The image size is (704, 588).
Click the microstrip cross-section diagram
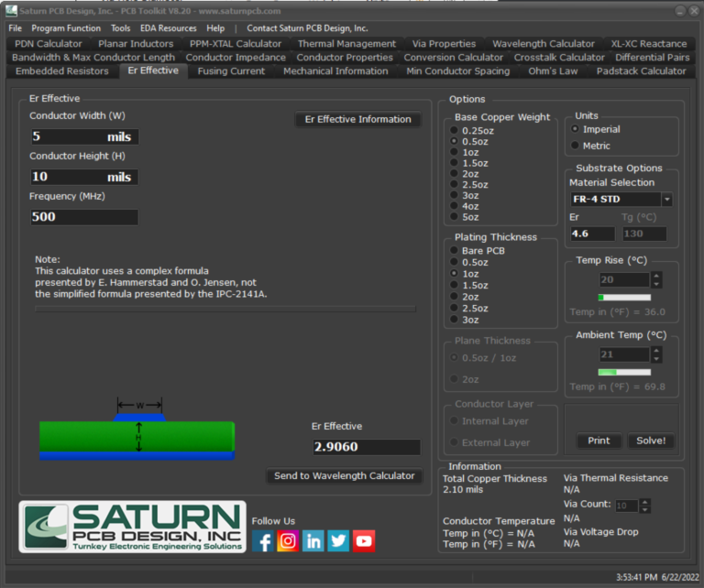tap(137, 430)
